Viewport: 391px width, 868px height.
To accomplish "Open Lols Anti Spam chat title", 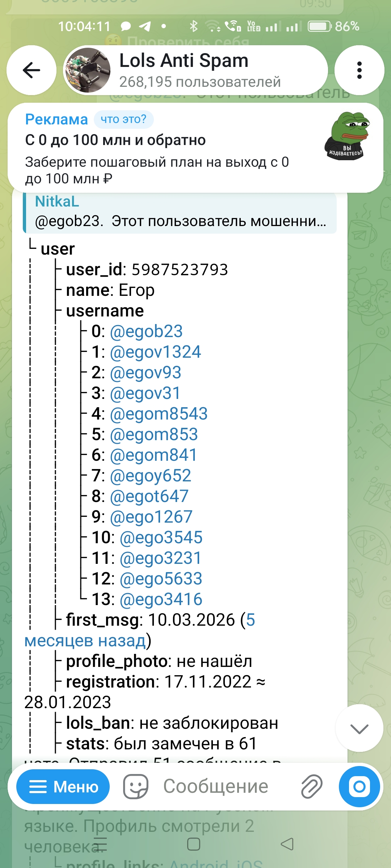I will coord(184,60).
